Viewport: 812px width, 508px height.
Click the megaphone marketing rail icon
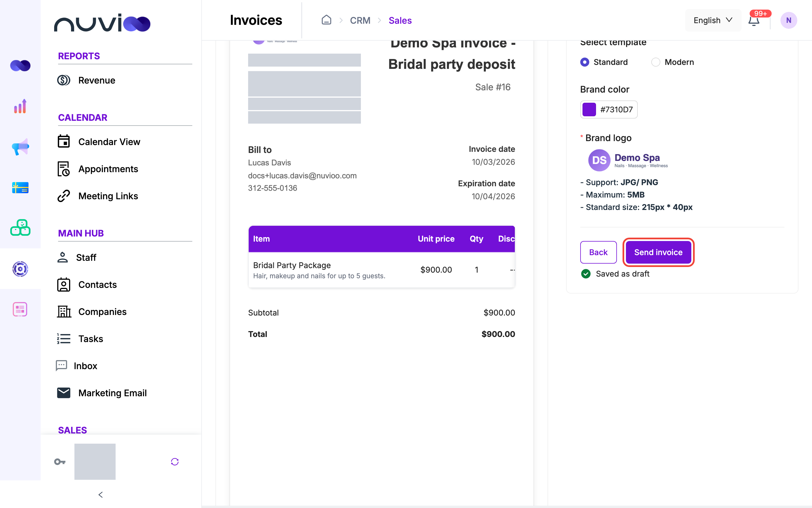(x=20, y=147)
